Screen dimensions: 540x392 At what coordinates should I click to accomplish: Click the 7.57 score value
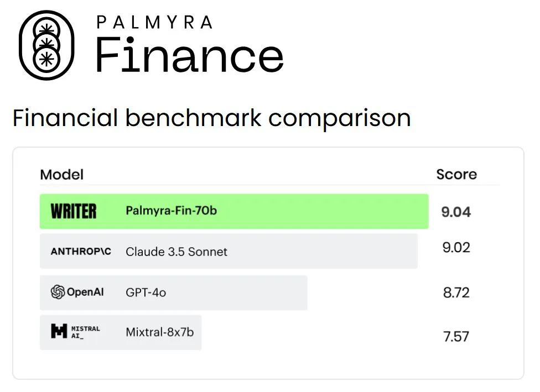coord(456,336)
